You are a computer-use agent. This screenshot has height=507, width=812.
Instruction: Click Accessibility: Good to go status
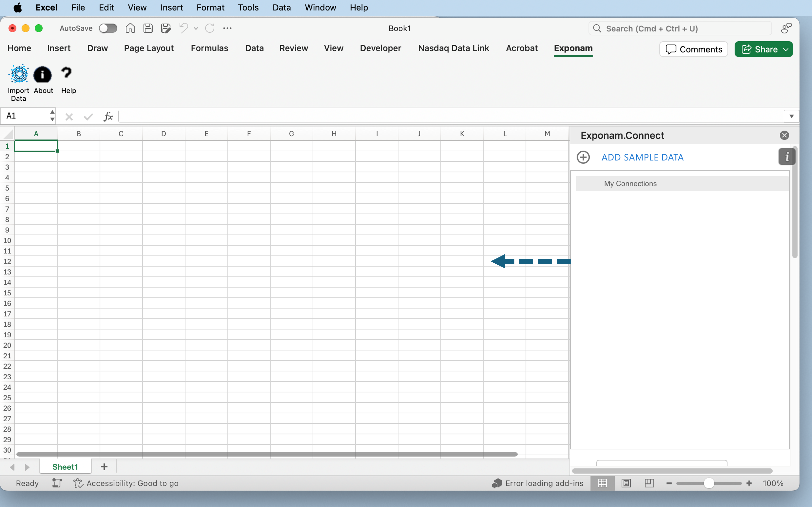click(126, 483)
